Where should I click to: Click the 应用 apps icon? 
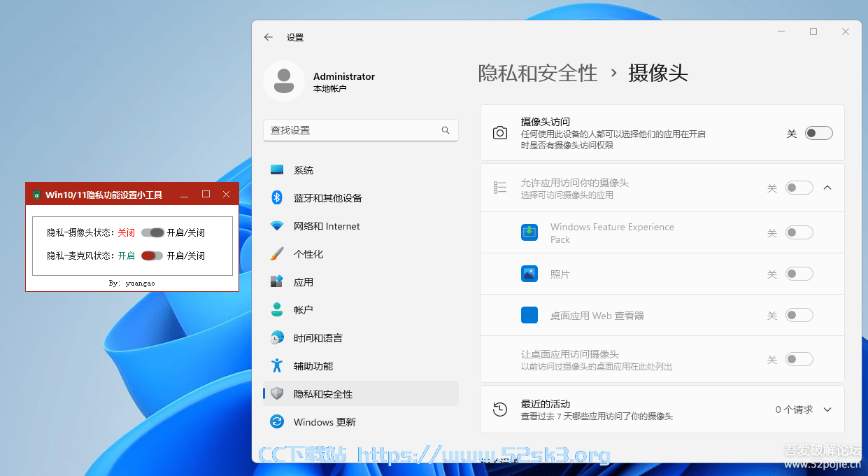(x=277, y=282)
